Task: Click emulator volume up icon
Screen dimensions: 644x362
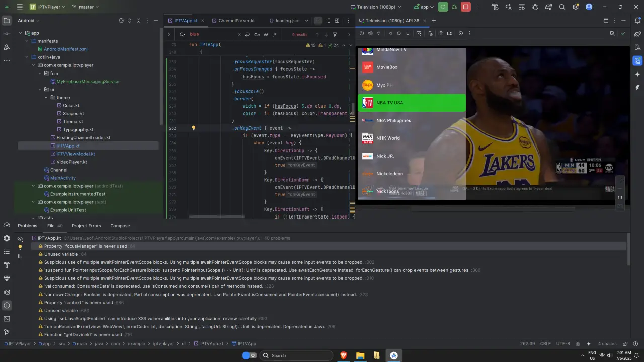Action: tap(370, 33)
